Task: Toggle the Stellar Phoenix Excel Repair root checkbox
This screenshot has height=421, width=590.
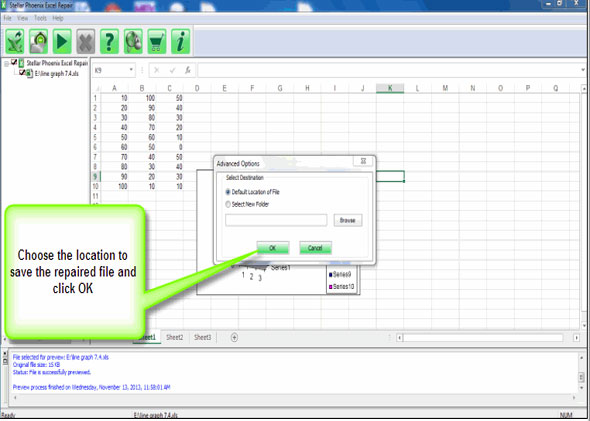Action: point(14,62)
